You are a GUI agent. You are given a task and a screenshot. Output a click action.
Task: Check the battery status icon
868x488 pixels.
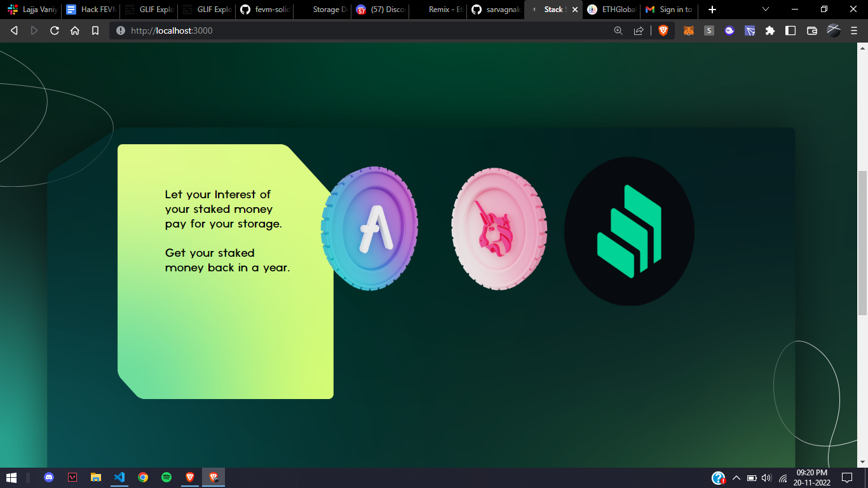click(x=752, y=478)
